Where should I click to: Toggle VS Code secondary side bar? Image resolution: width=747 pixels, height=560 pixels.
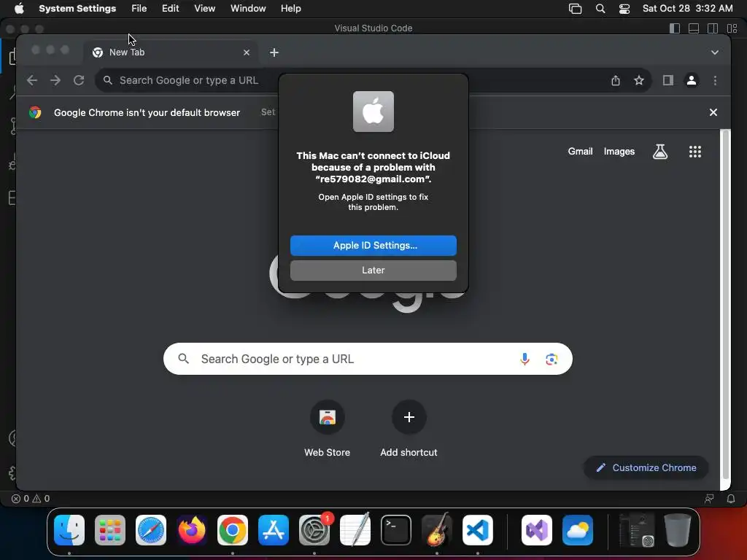tap(713, 28)
